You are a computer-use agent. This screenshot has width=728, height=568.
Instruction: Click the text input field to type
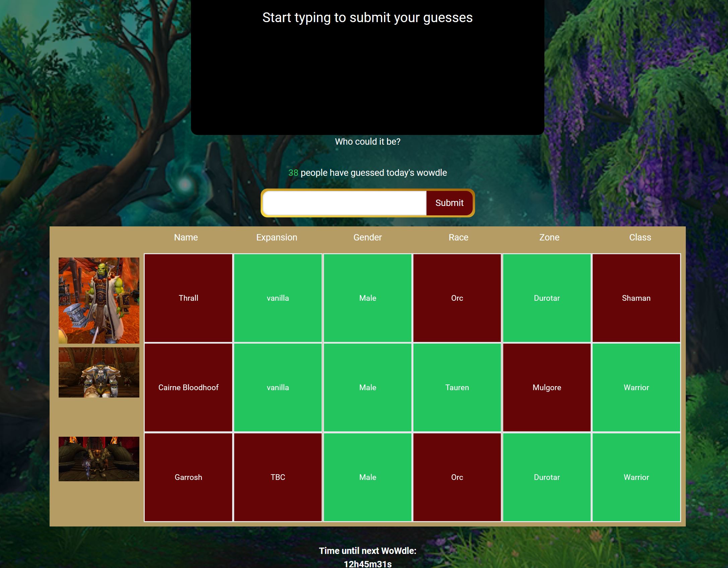click(345, 203)
